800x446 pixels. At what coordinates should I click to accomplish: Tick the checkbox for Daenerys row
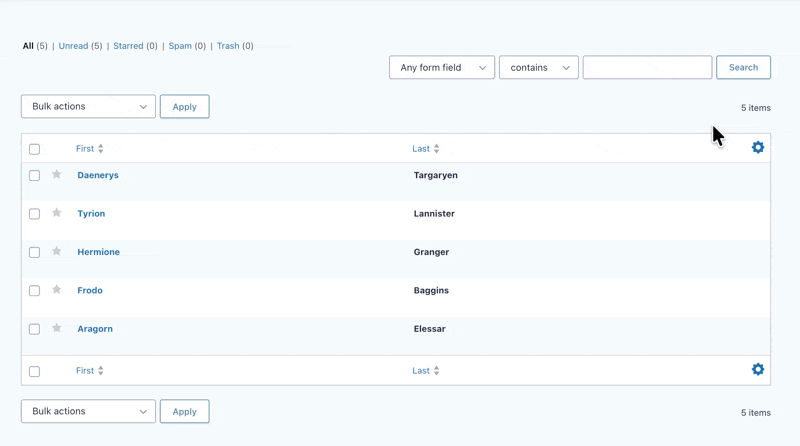click(34, 176)
